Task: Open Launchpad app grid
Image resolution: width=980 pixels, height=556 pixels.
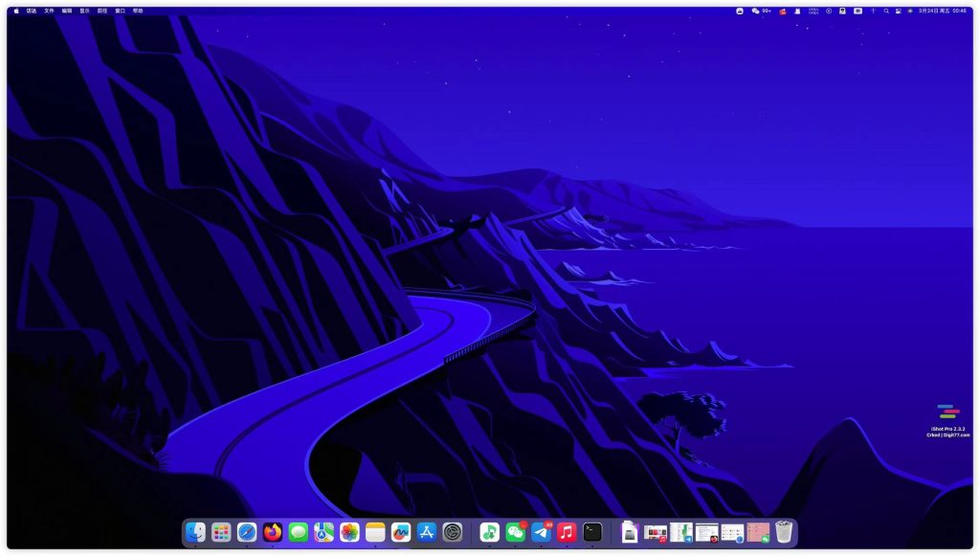Action: [x=221, y=532]
